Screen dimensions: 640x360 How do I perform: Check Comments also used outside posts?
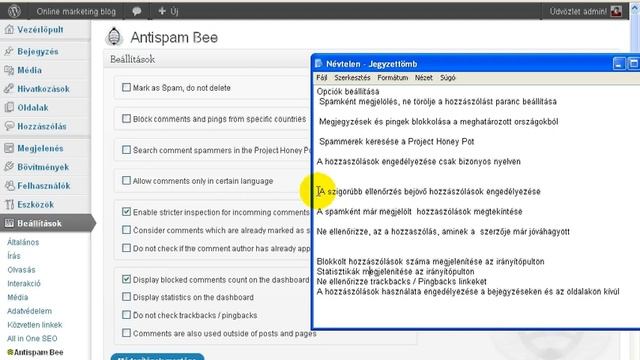(126, 333)
